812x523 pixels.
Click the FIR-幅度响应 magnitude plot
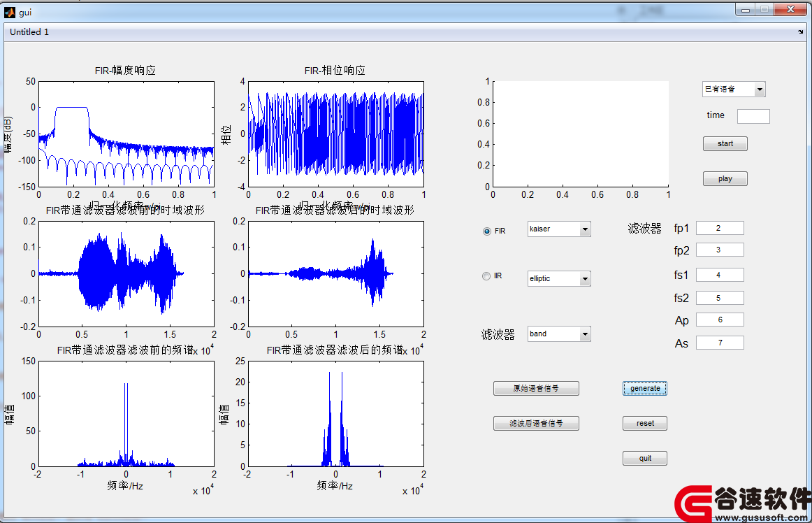[126, 134]
